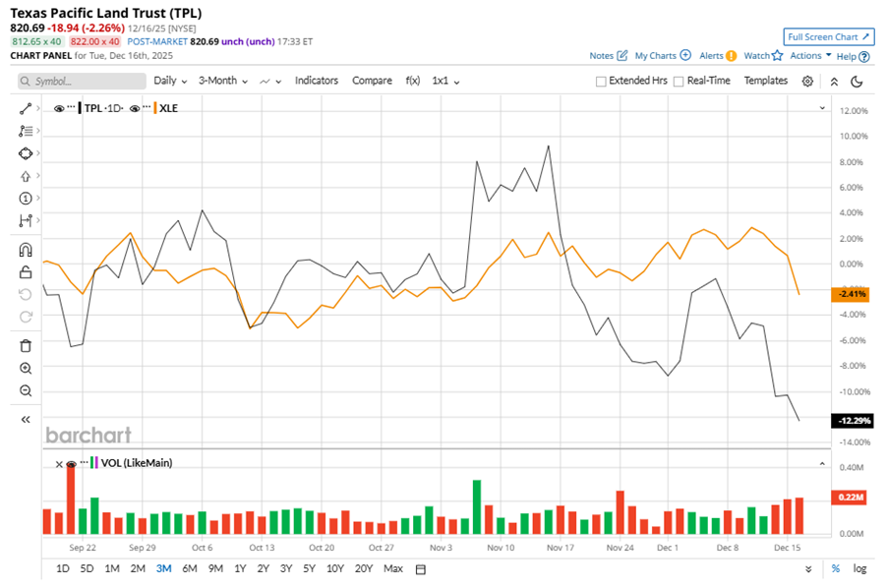Click the redo arrow icon

[26, 318]
